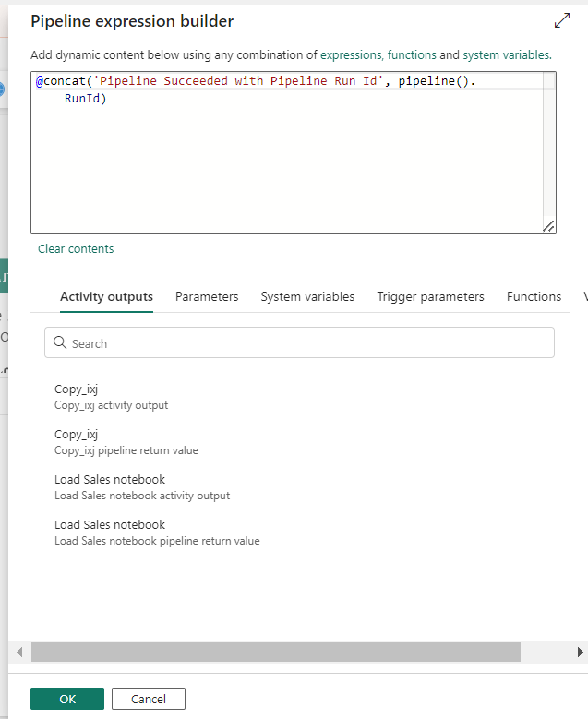Focus the Search input field
The image size is (588, 719).
[x=299, y=342]
